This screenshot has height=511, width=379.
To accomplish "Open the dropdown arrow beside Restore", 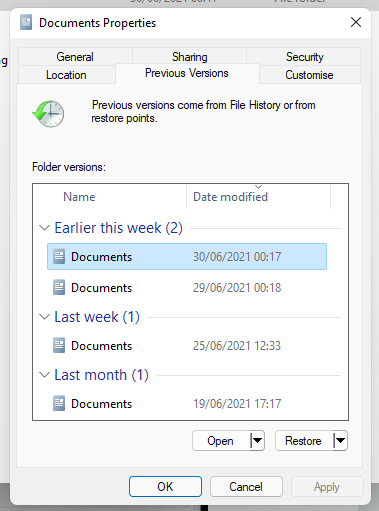I will 340,441.
